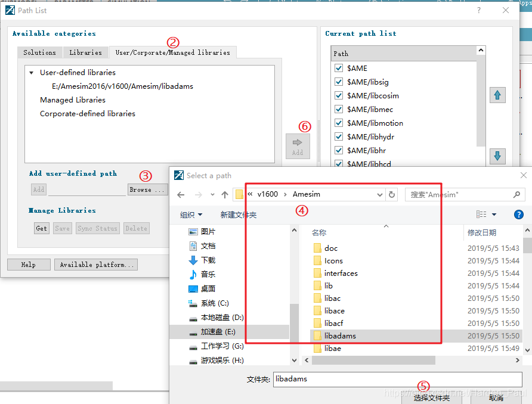532x404 pixels.
Task: Click the 搜索"Amesim" search box
Action: click(x=465, y=194)
